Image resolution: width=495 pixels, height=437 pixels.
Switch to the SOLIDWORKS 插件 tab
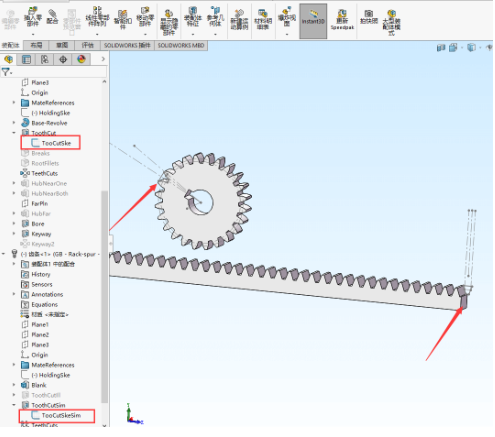pos(127,45)
